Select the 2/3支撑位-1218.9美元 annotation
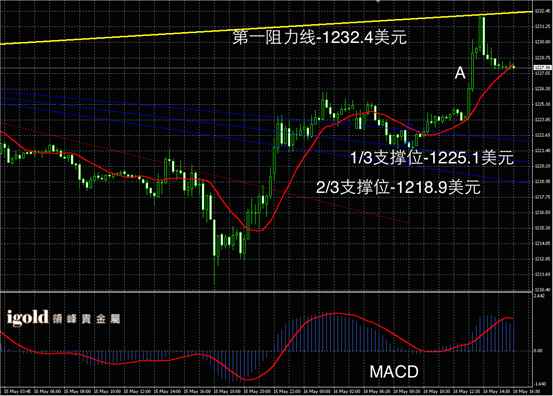 coord(398,187)
